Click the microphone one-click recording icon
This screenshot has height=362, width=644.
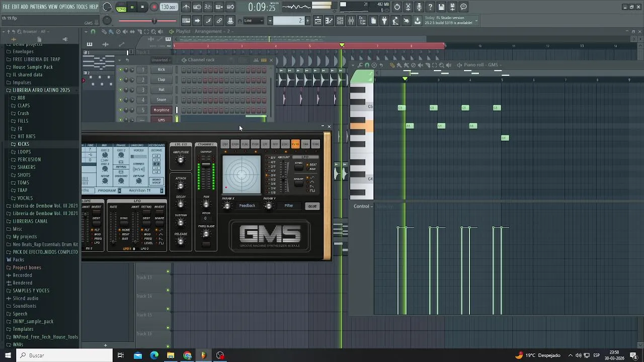(419, 7)
